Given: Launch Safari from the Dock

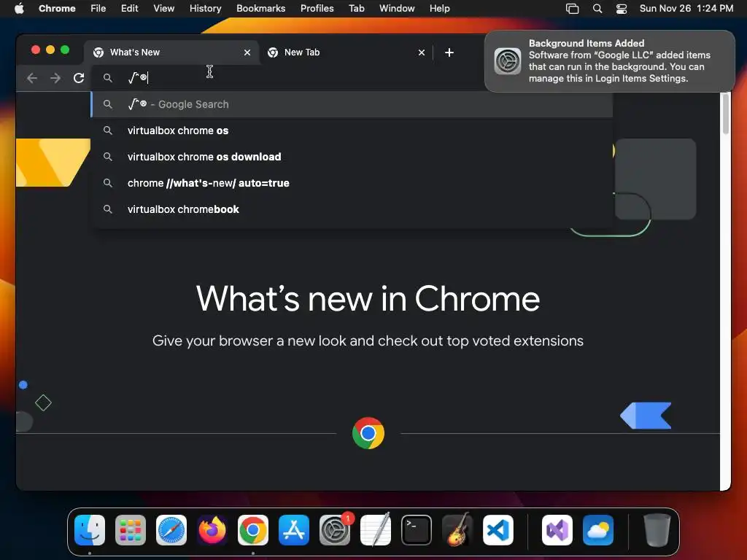Looking at the screenshot, I should (x=171, y=530).
